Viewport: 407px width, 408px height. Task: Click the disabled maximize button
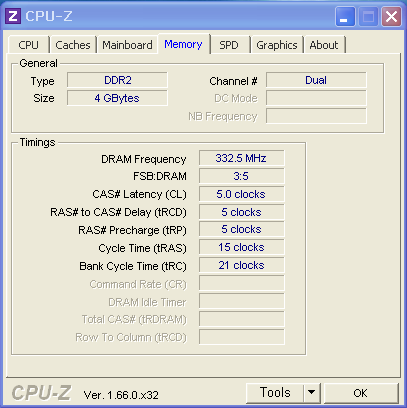tap(368, 16)
